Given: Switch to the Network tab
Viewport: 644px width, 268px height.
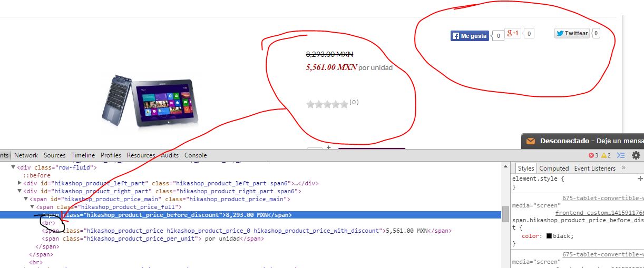Looking at the screenshot, I should (26, 155).
